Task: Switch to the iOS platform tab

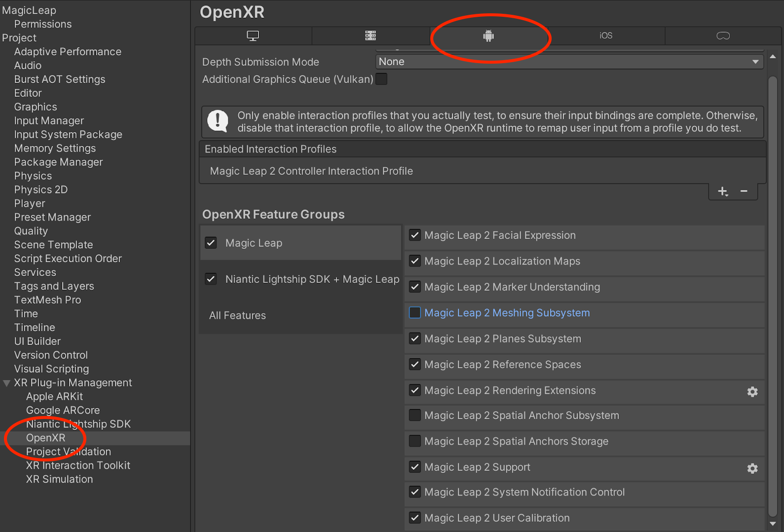Action: tap(606, 36)
